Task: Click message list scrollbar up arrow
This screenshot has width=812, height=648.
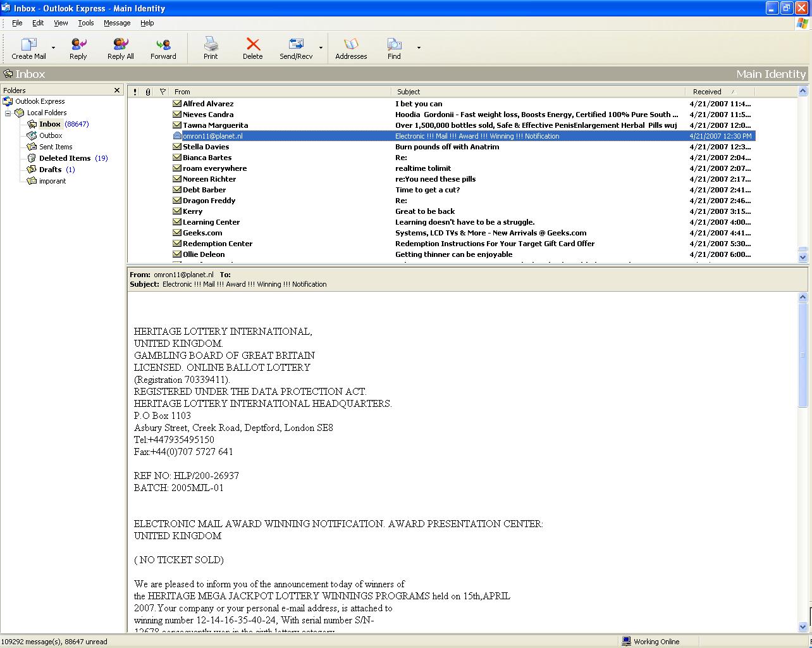Action: (803, 92)
